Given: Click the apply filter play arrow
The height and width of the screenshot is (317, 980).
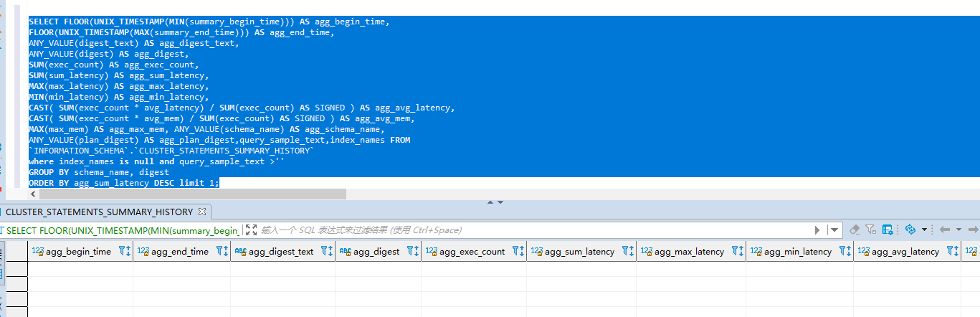Looking at the screenshot, I should (817, 230).
